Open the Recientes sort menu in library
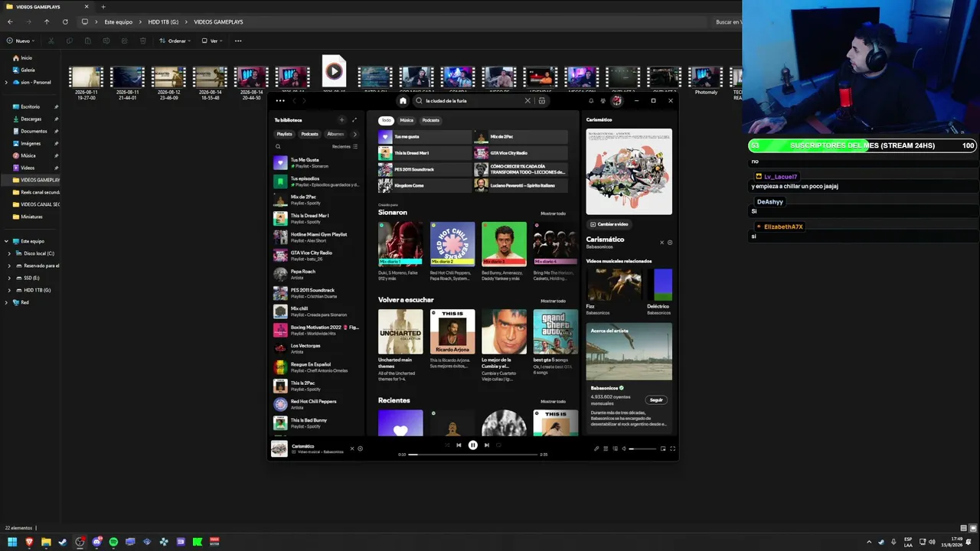 point(344,146)
